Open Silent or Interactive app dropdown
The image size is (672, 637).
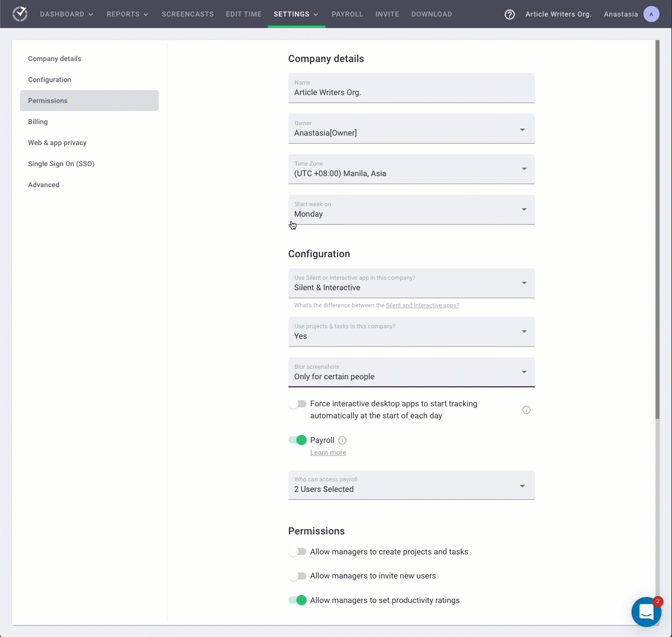pyautogui.click(x=411, y=283)
